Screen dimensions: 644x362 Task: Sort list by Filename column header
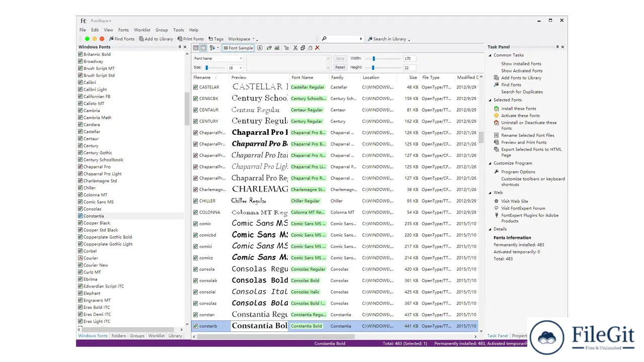coord(210,77)
